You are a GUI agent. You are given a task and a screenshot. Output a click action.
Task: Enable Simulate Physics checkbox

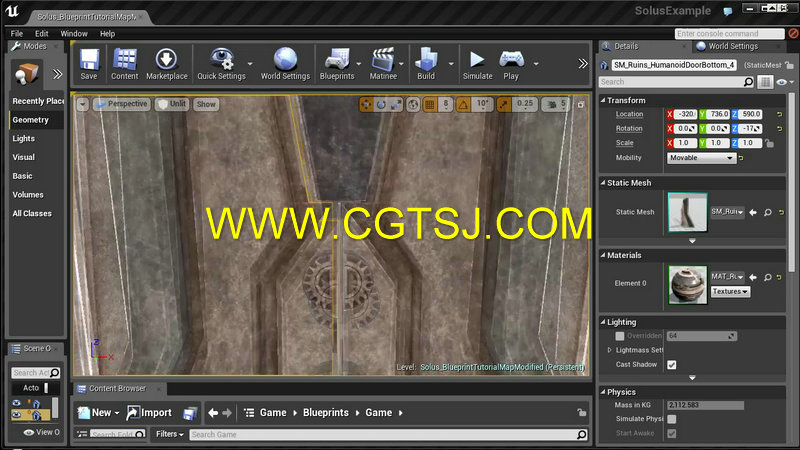[671, 419]
